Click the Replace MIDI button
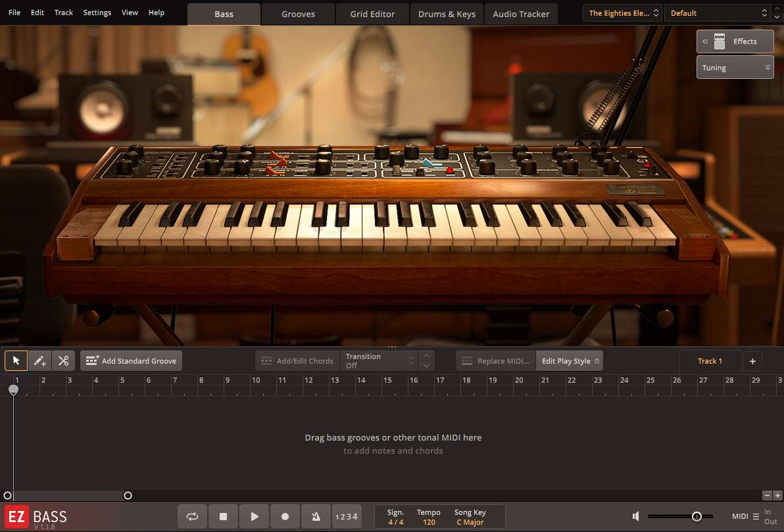 (495, 360)
